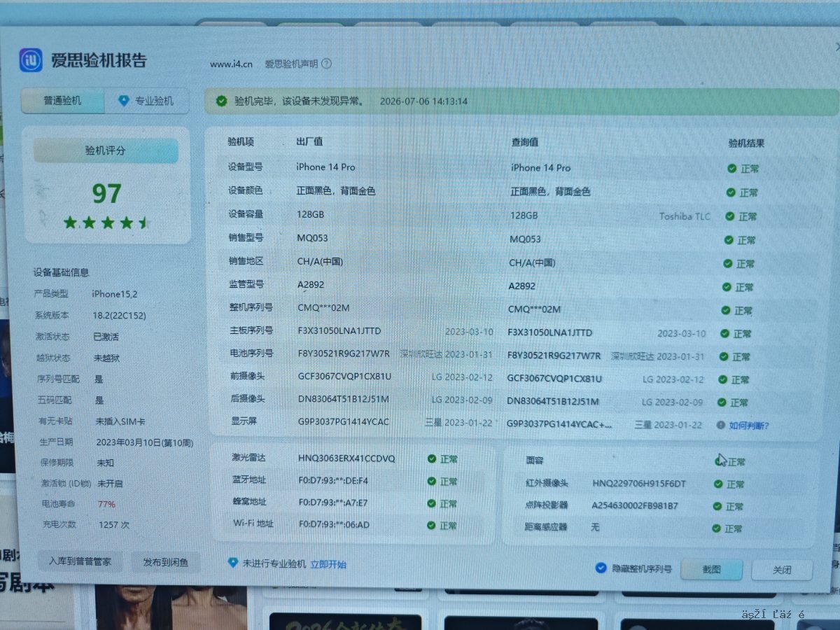The image size is (840, 630).
Task: Switch to the 专业验机 tab
Action: [x=146, y=101]
